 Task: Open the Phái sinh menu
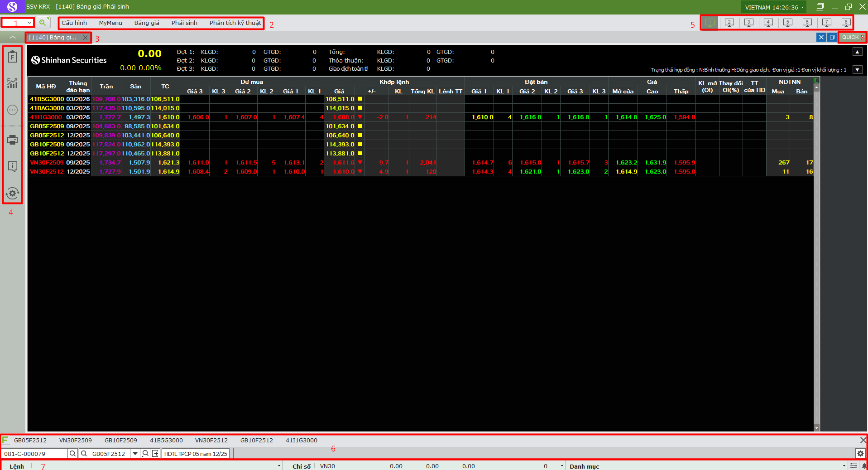pyautogui.click(x=184, y=23)
